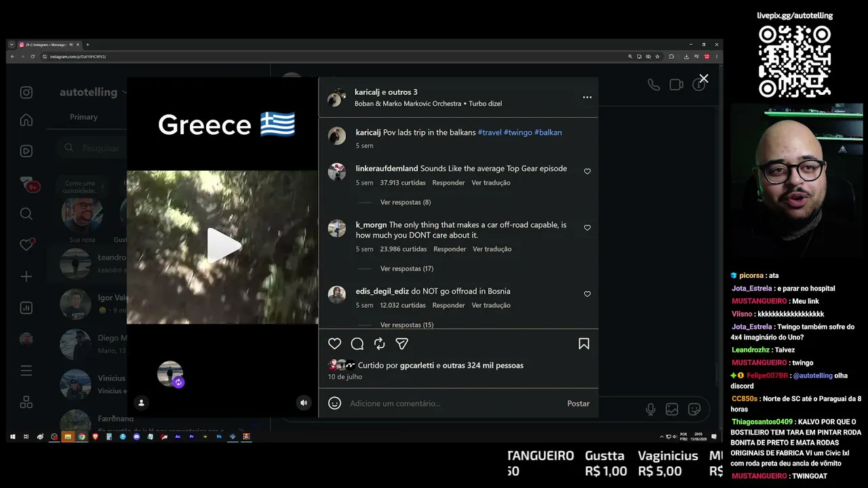Open Search in the Instagram sidebar

click(26, 213)
